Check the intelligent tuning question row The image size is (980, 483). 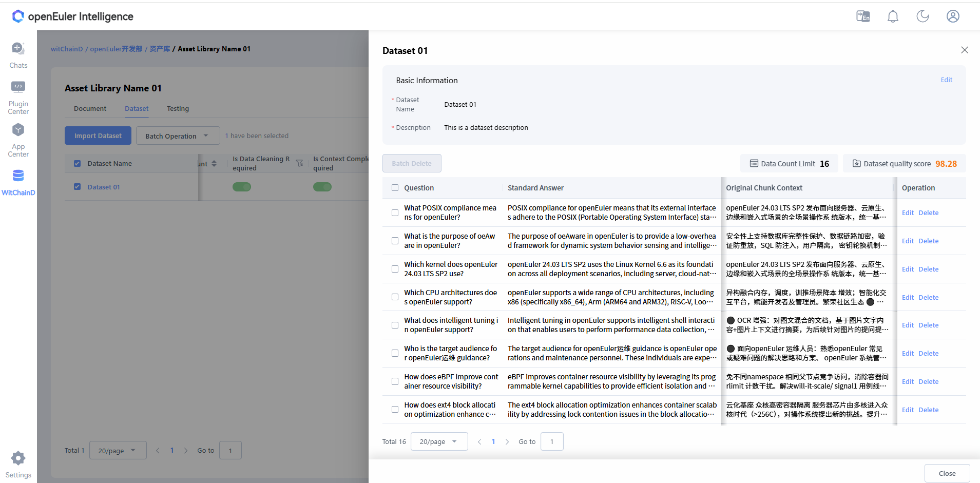coord(395,325)
